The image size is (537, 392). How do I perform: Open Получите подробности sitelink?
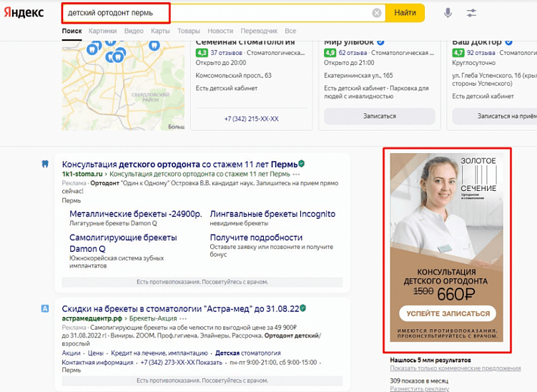(256, 237)
